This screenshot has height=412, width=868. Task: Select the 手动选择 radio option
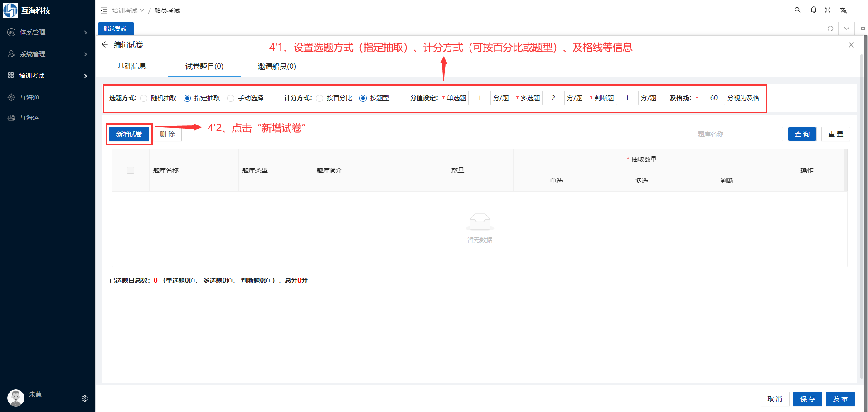coord(231,98)
